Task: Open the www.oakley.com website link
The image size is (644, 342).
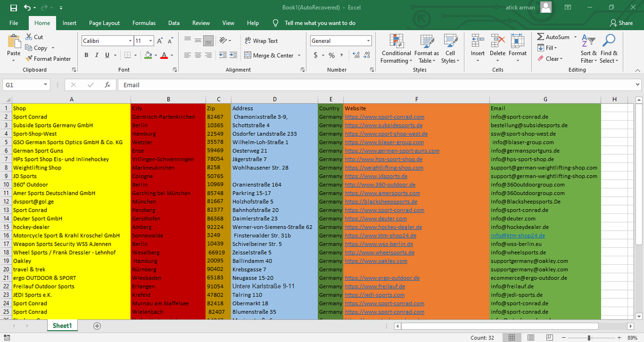Action: click(376, 261)
